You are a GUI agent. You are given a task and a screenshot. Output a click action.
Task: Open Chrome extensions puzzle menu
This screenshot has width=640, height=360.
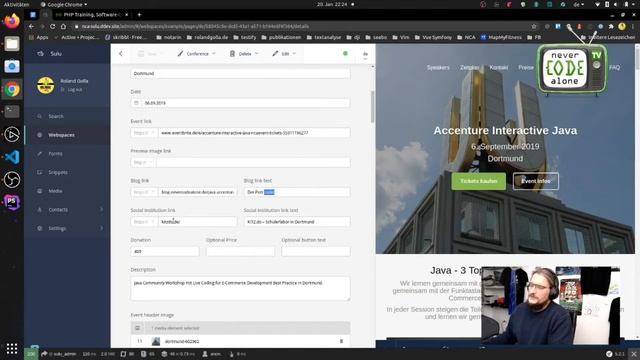click(x=611, y=26)
